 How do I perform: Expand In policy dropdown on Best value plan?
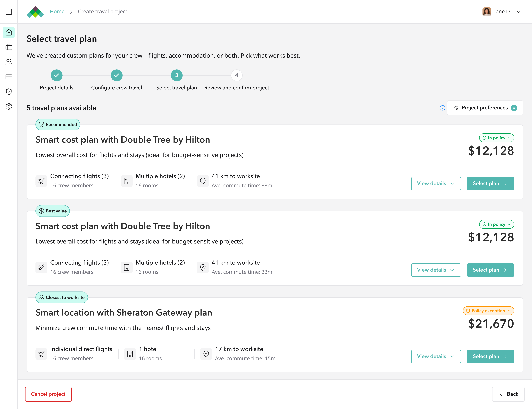point(496,224)
